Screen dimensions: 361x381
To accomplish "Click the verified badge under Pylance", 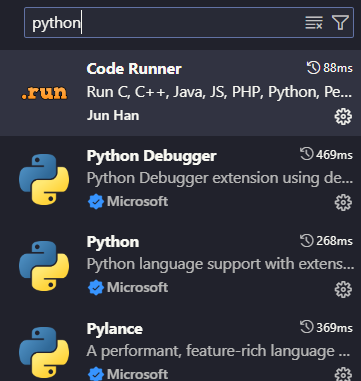I will (x=96, y=374).
